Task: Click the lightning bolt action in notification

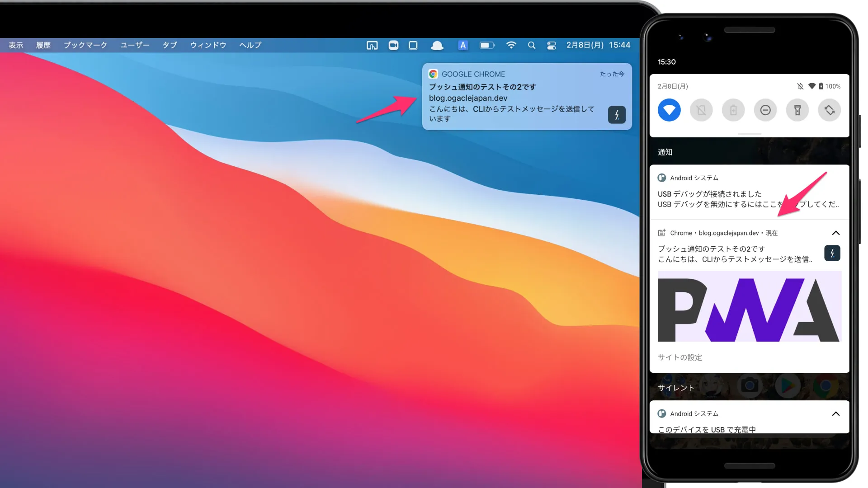Action: coord(617,114)
